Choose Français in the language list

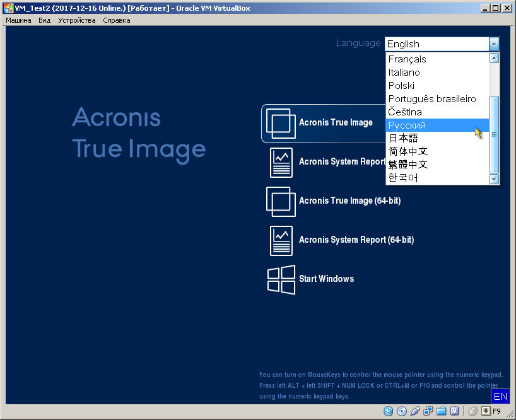tap(408, 59)
